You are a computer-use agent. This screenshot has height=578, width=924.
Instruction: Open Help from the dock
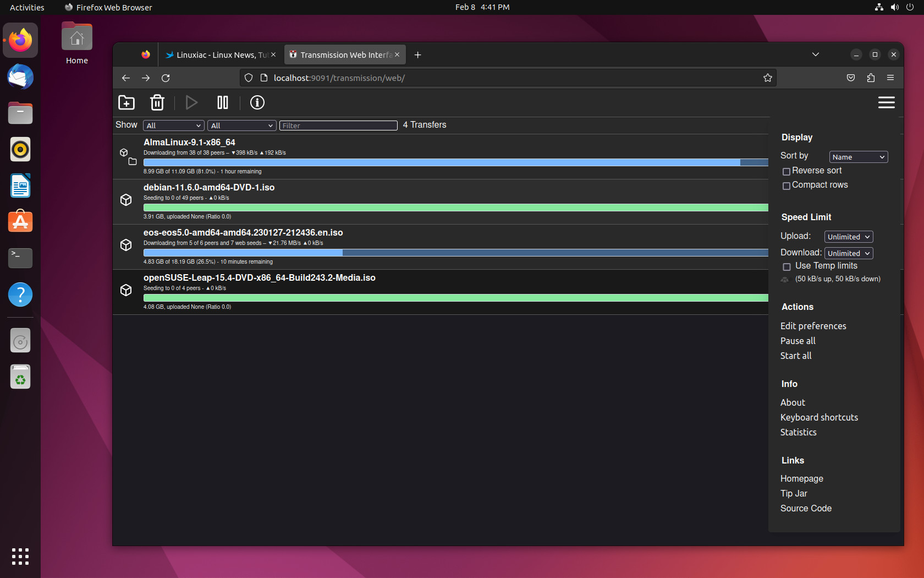(x=20, y=295)
